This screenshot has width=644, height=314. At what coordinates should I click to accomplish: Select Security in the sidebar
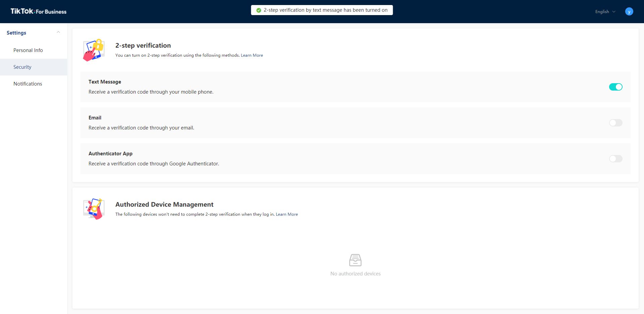tap(34, 67)
